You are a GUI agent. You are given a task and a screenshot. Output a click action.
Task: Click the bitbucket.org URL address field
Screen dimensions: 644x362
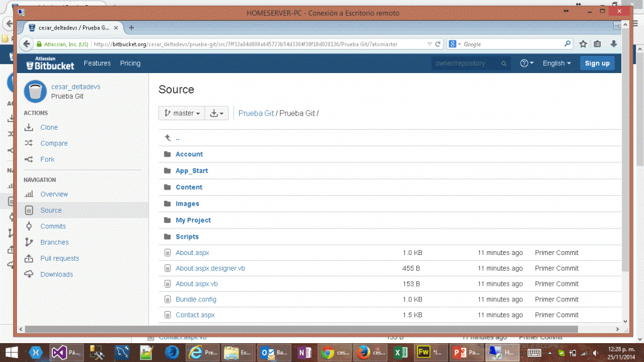coord(258,44)
